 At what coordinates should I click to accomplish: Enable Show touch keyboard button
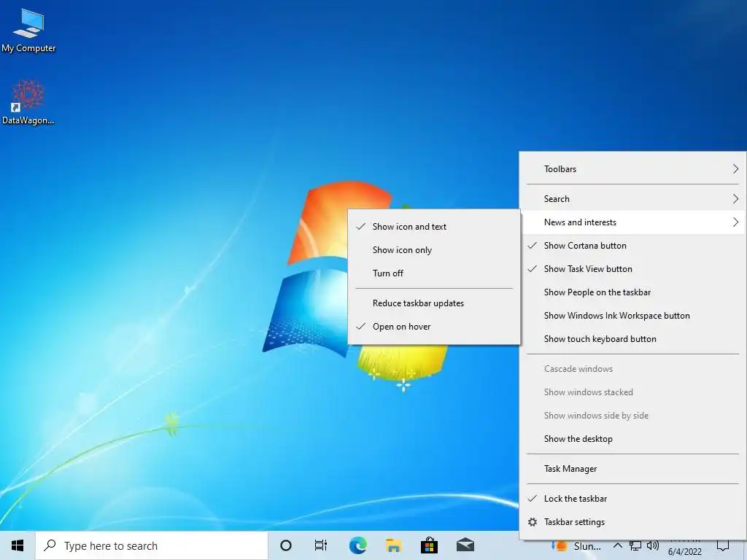tap(632, 339)
